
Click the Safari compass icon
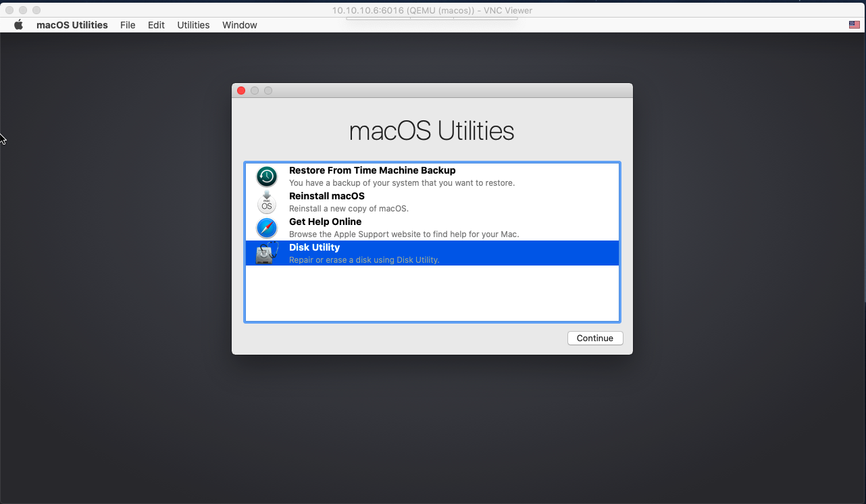[x=267, y=228]
